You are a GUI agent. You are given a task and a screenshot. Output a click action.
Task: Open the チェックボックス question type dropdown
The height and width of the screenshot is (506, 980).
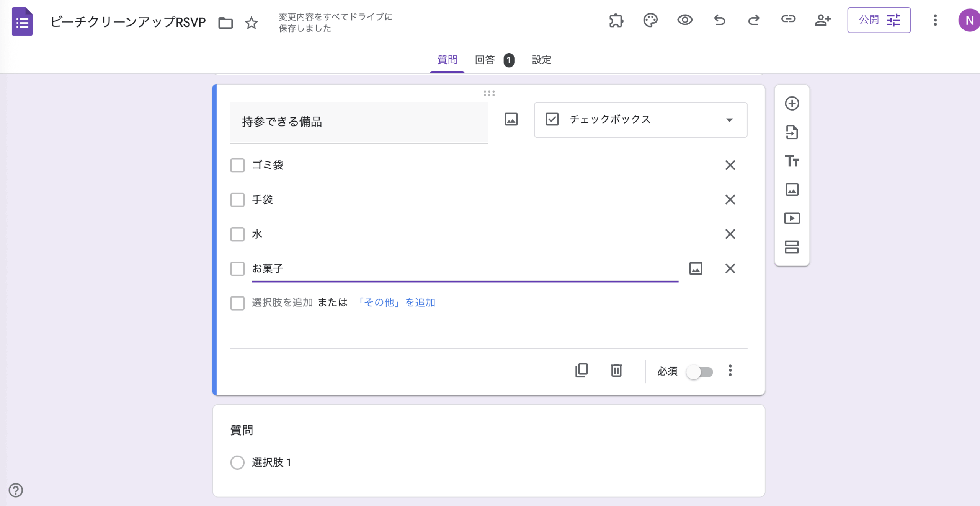(640, 120)
